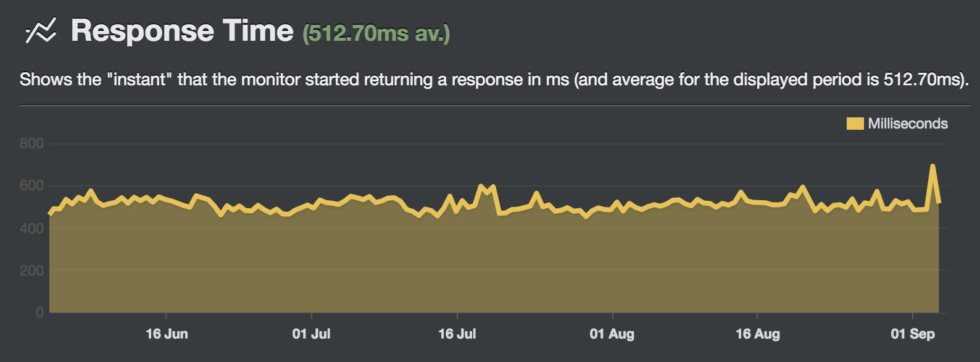
Task: Click the 800 y-axis label
Action: [31, 143]
